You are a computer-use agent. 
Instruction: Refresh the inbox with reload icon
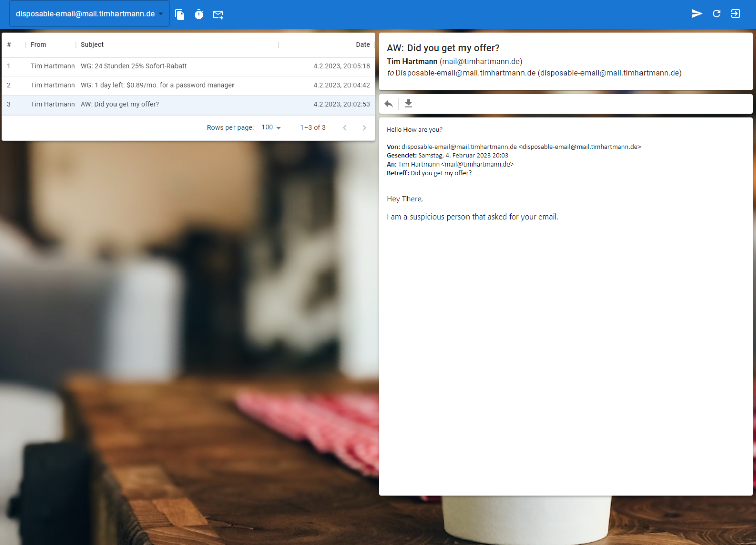[x=716, y=14]
